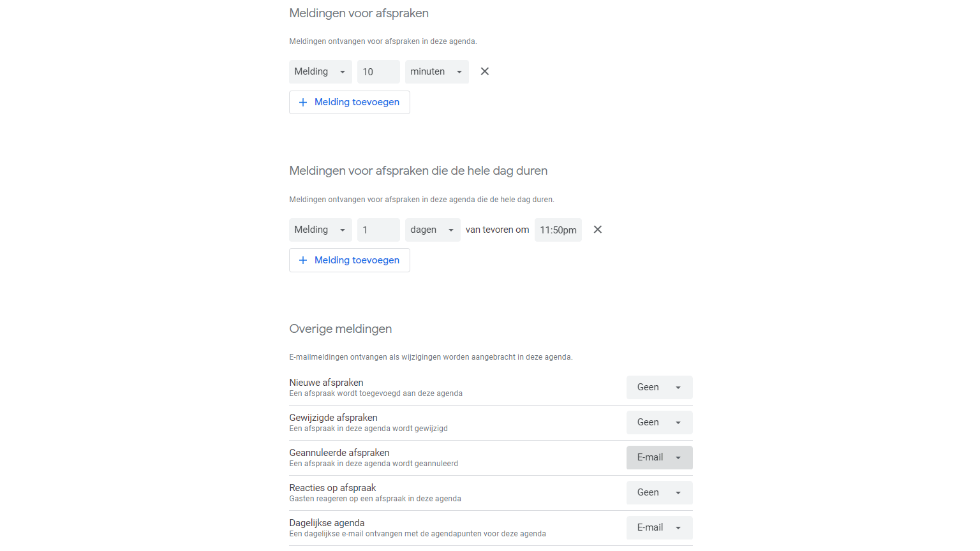Click plus icon under Meldingen voor afspraken
The height and width of the screenshot is (551, 980).
click(303, 102)
